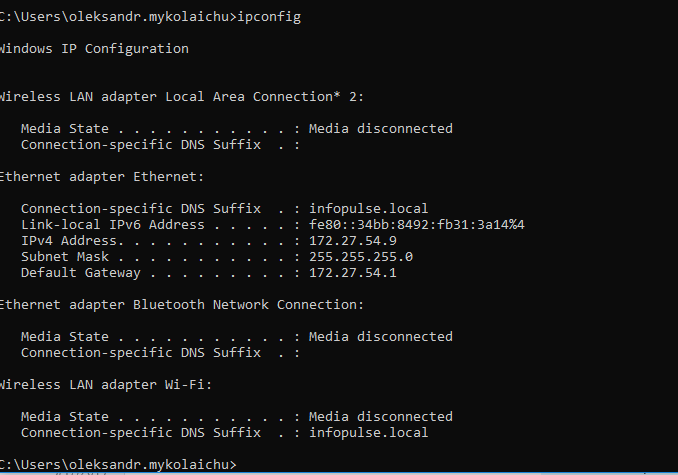The height and width of the screenshot is (475, 678).
Task: Click Media disconnected under Bluetooth adapter
Action: (380, 337)
